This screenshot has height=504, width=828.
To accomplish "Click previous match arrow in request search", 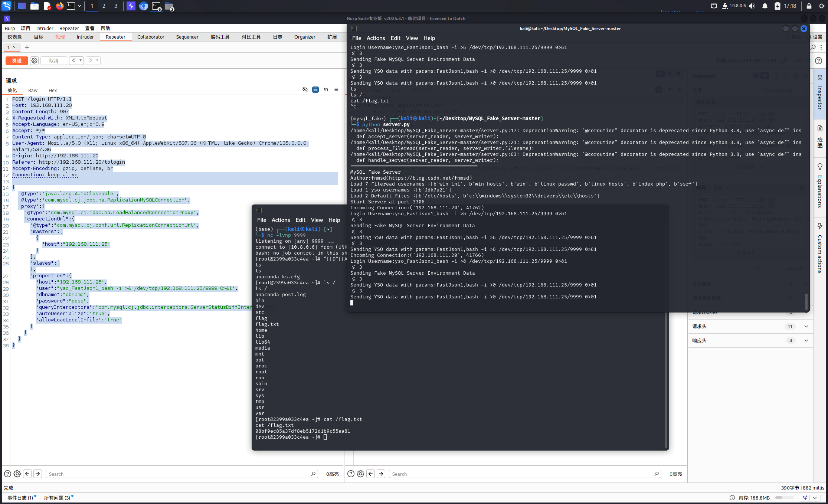I will coord(27,474).
